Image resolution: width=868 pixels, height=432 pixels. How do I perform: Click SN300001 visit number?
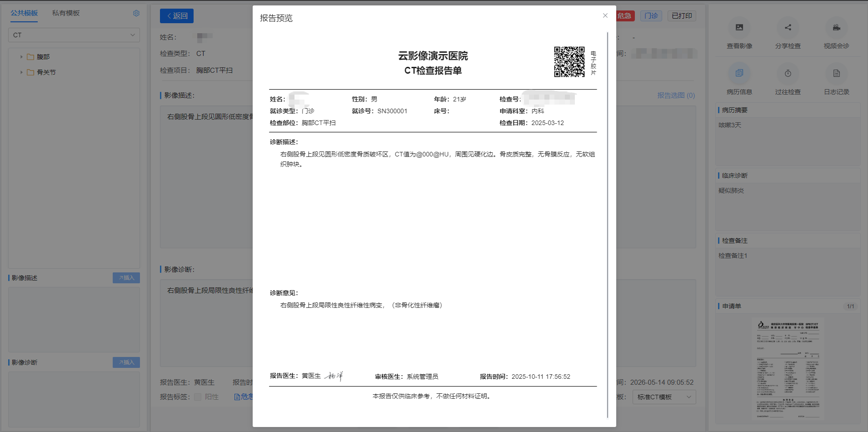coord(392,111)
